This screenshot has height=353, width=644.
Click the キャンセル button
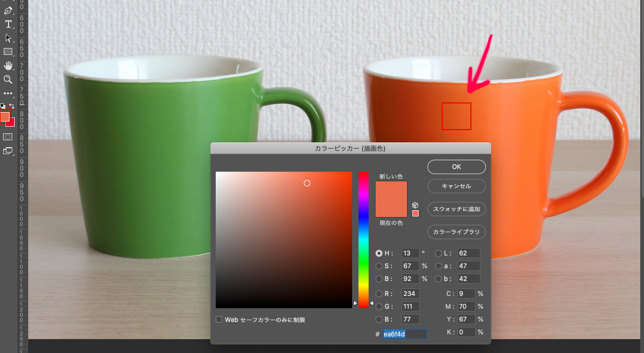tap(456, 186)
